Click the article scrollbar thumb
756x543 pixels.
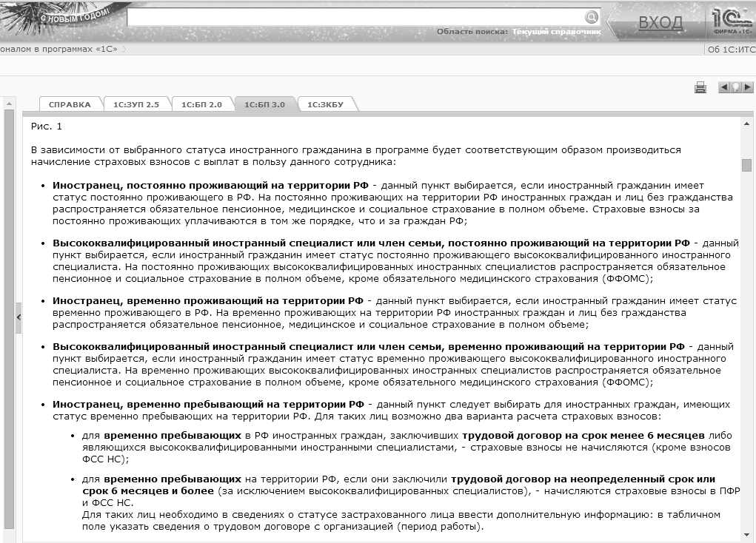click(x=746, y=165)
